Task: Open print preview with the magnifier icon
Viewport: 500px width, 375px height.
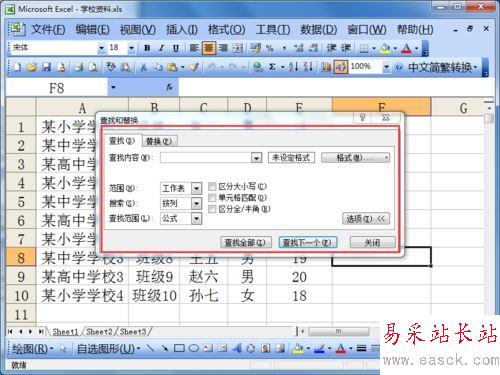Action: [x=93, y=67]
